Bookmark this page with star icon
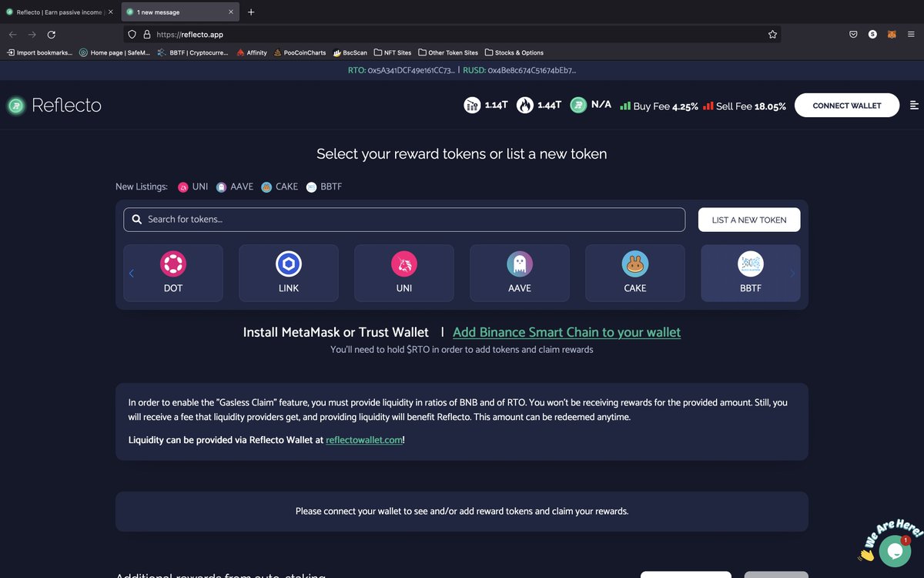 point(772,35)
